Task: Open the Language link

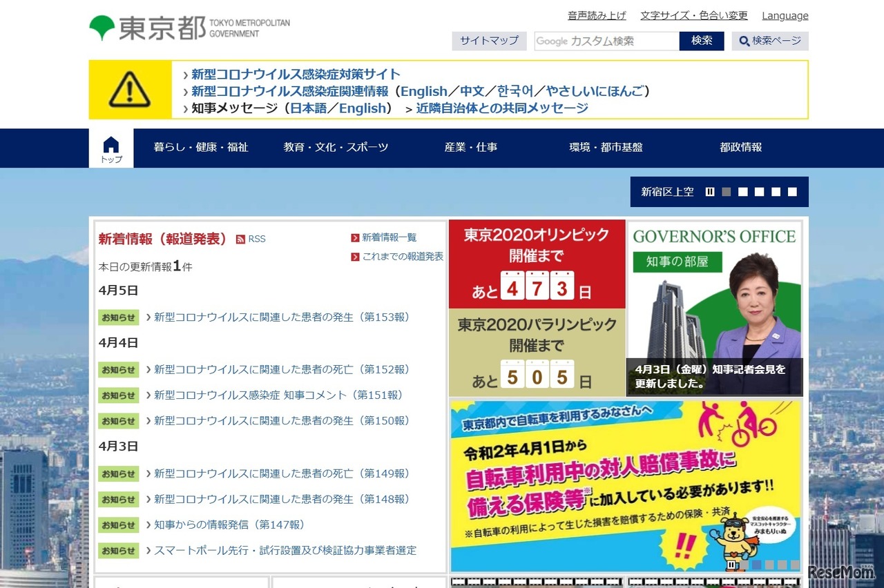Action: [x=785, y=15]
